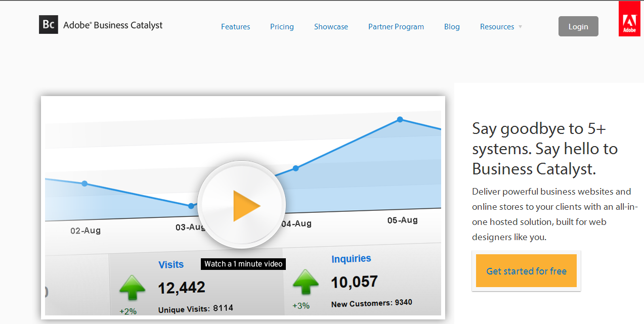
Task: Go to the Showcase page
Action: (x=331, y=27)
